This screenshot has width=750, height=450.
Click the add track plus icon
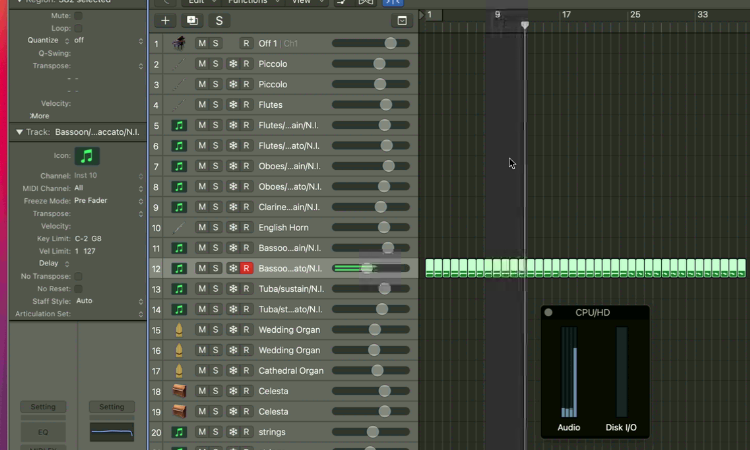165,21
